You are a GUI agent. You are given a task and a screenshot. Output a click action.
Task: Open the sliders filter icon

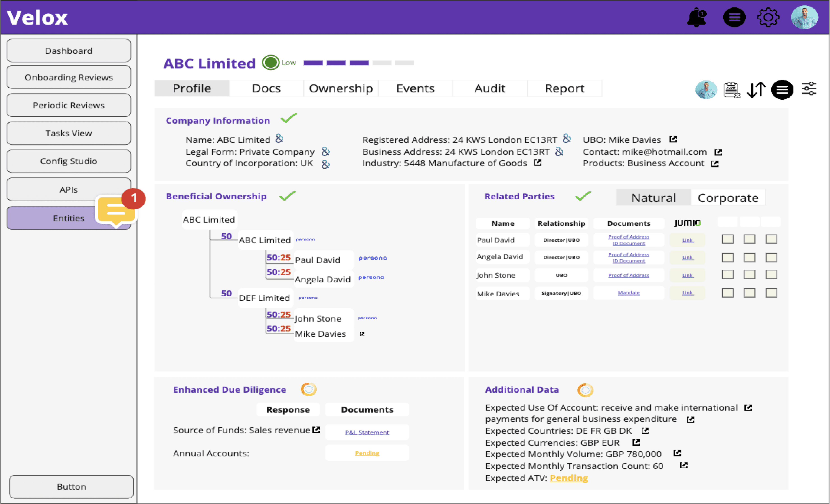coord(809,89)
